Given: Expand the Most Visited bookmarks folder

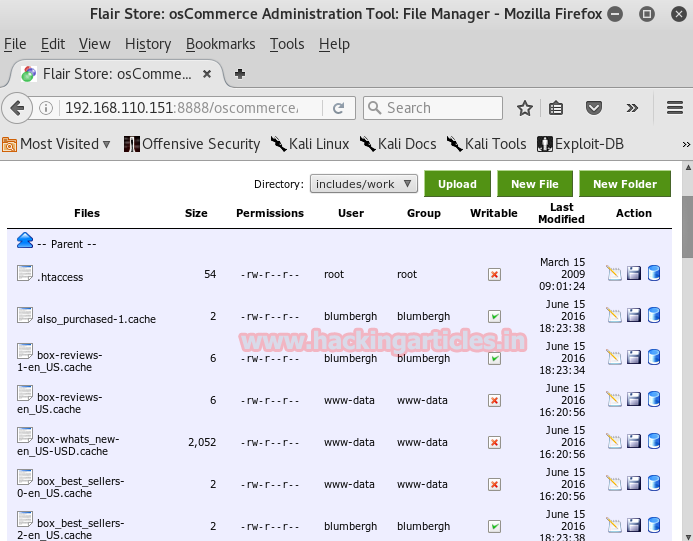Looking at the screenshot, I should pos(56,144).
